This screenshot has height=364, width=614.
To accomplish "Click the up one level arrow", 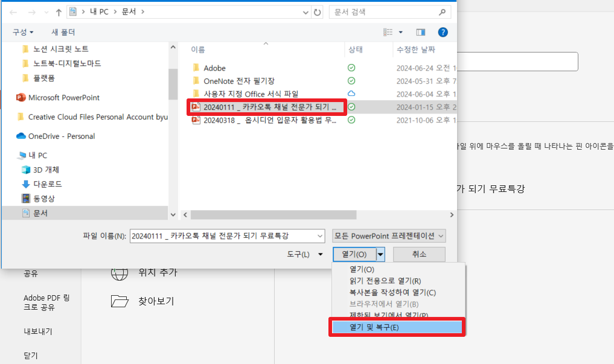I will [x=58, y=11].
